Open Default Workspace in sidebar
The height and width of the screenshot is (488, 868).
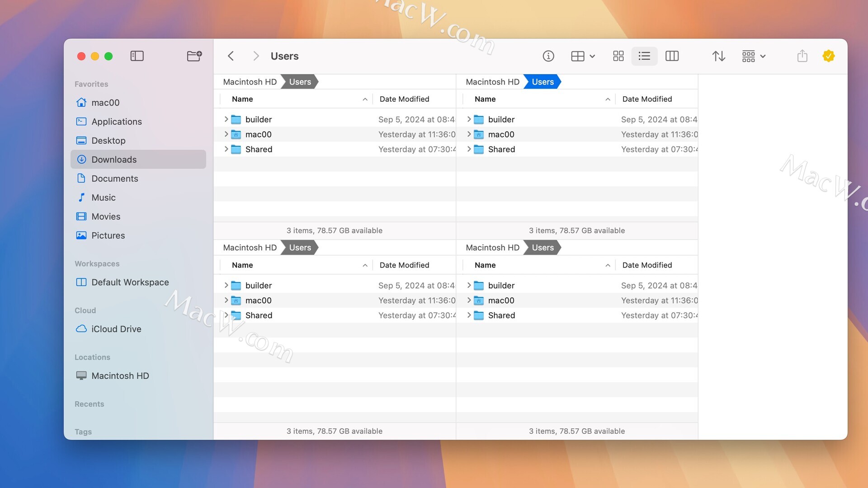(130, 282)
